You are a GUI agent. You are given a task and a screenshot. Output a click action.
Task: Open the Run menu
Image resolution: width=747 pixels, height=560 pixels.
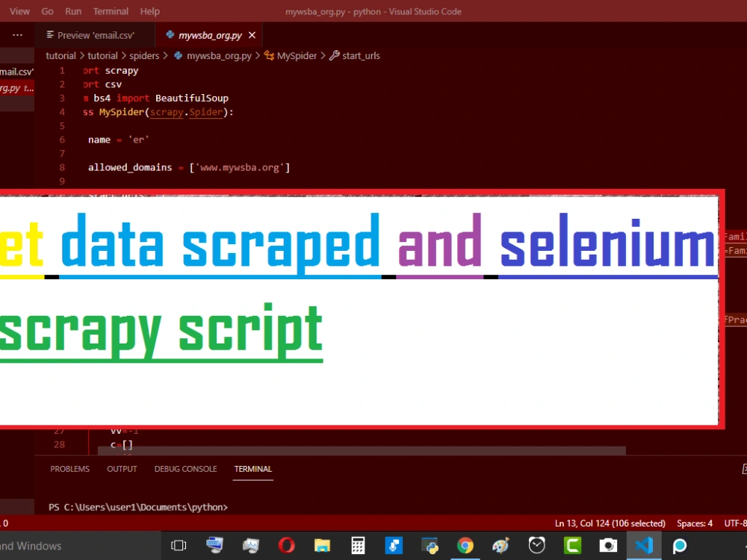(x=73, y=11)
